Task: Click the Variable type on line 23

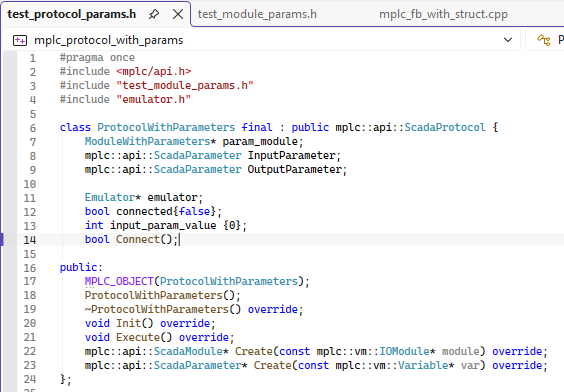Action: (x=423, y=365)
